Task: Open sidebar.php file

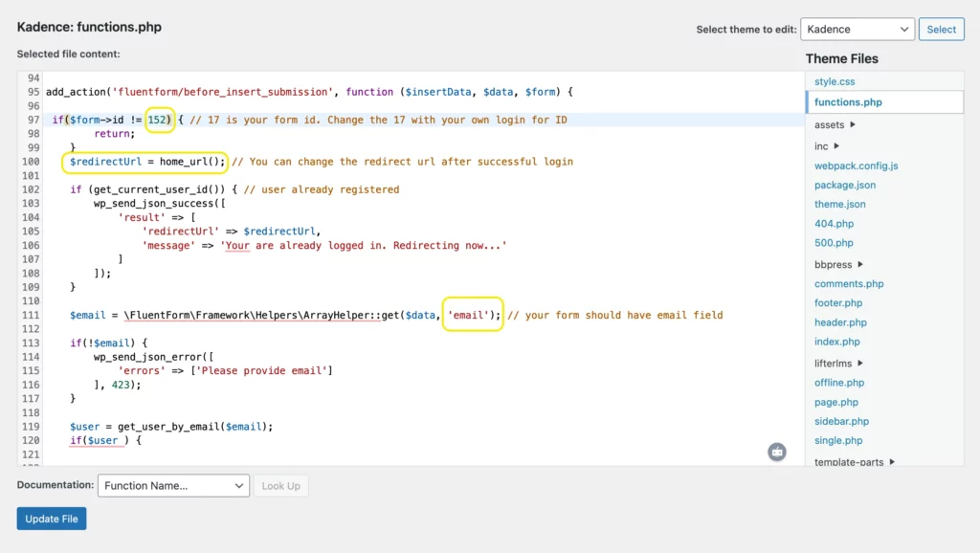Action: pyautogui.click(x=841, y=421)
